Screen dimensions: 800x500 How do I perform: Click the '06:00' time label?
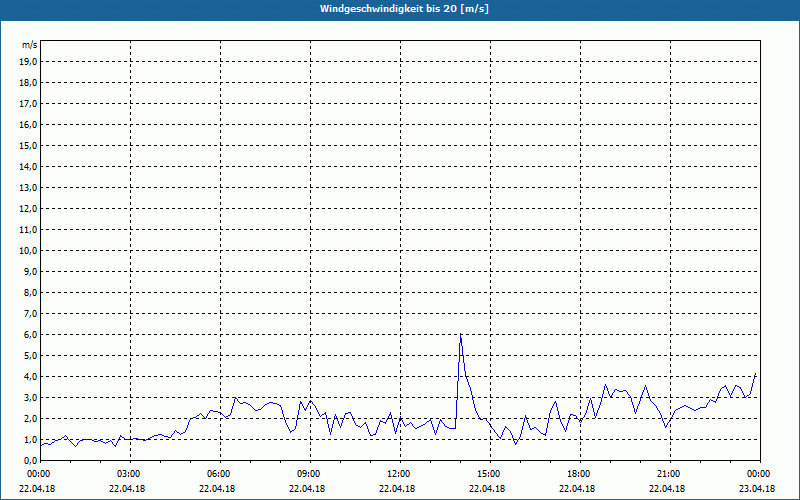point(220,474)
